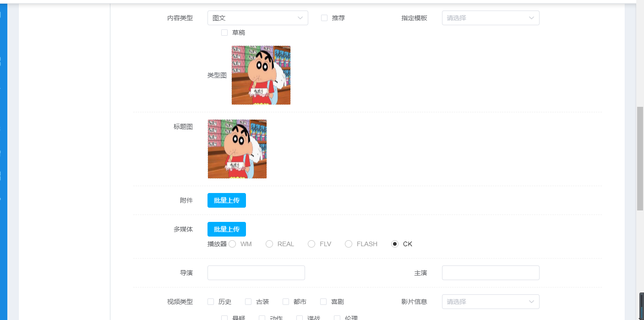Open the 影片信息 dropdown

(491, 302)
